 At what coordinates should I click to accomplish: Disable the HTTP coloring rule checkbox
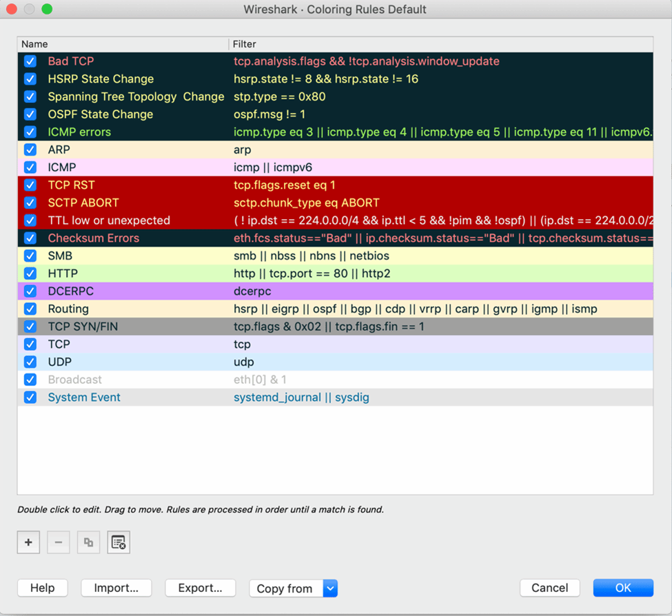[30, 274]
